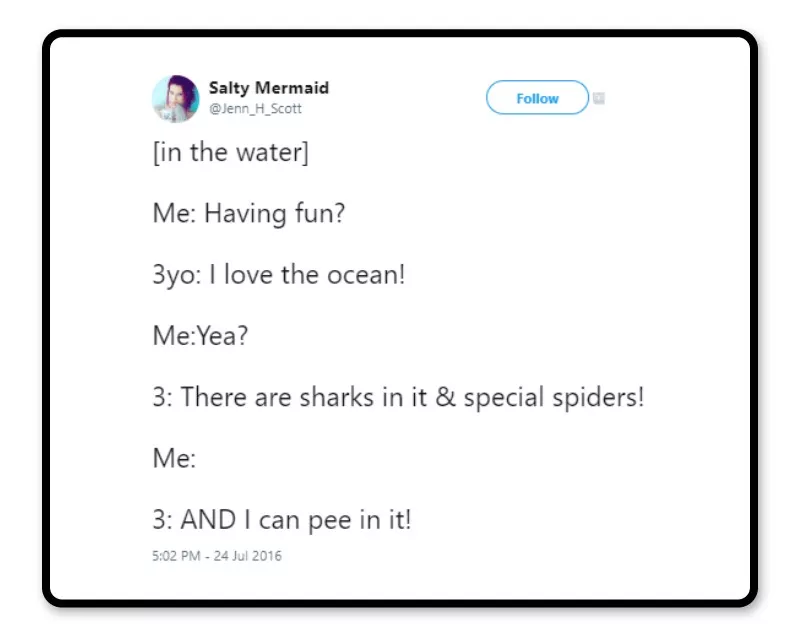The height and width of the screenshot is (633, 800).
Task: Click the words "special spiders!"
Action: [x=554, y=398]
